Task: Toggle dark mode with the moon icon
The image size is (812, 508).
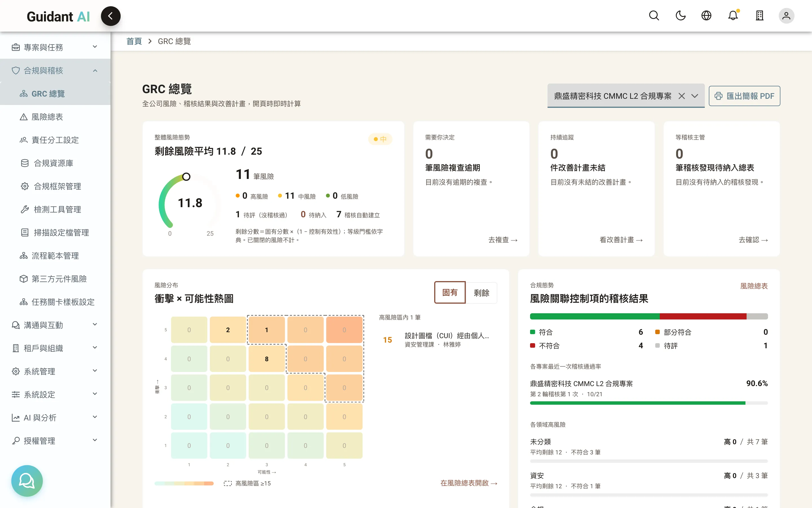Action: (x=680, y=16)
